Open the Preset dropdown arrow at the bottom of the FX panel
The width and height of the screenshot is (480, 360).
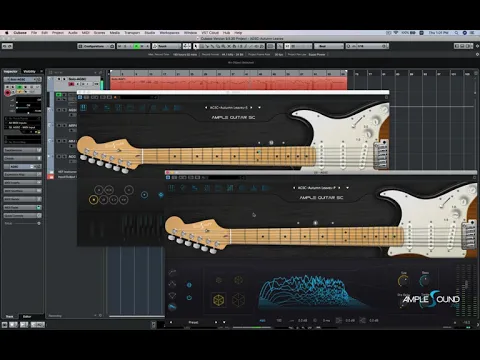[224, 322]
